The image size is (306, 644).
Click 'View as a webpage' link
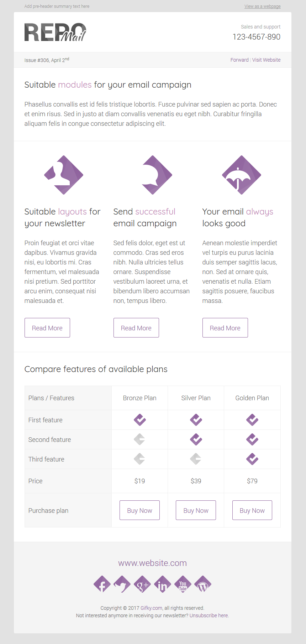click(x=262, y=6)
